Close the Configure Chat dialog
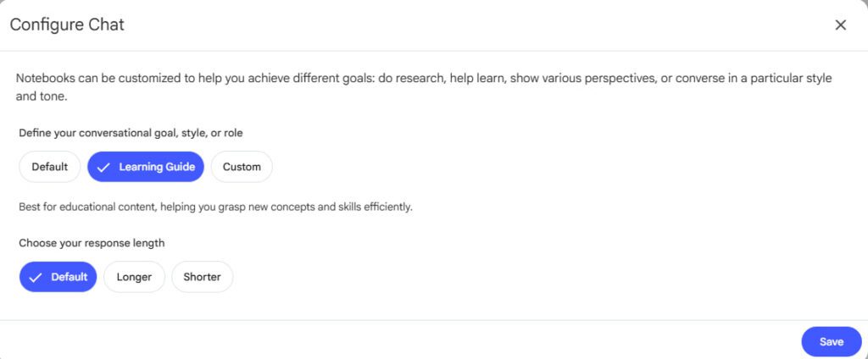This screenshot has height=359, width=868. (x=840, y=25)
